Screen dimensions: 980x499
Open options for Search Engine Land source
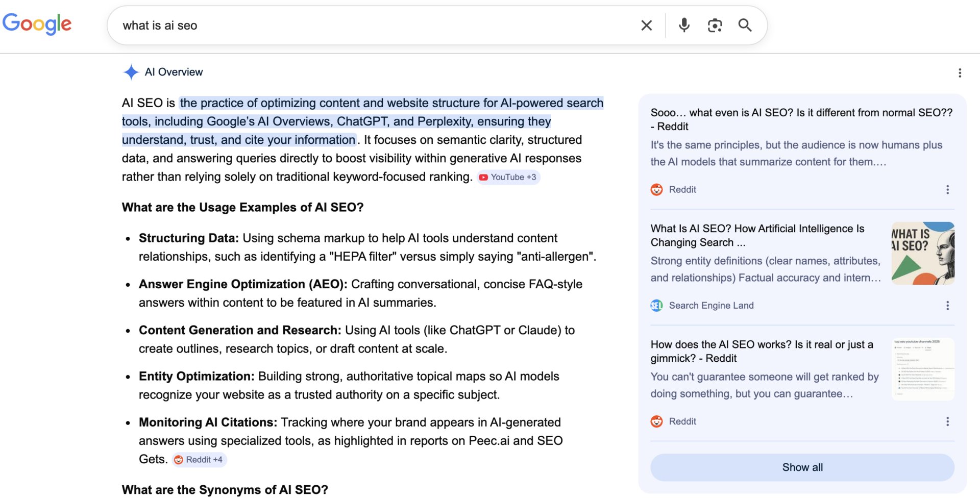tap(947, 306)
